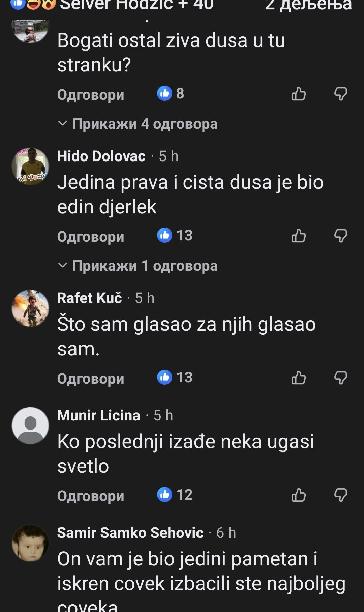364x612 pixels.
Task: Like Hido Dolovac's comment with thumbs up
Action: point(299,236)
